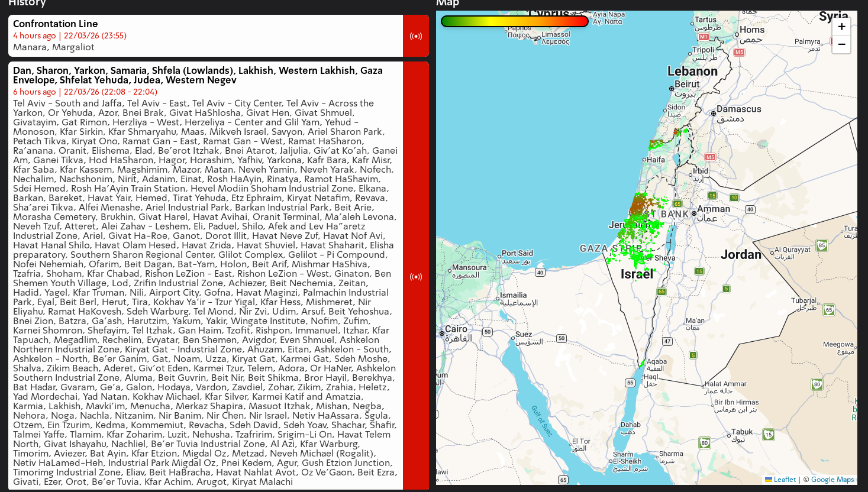Select the Confrontation Line history title
The width and height of the screenshot is (868, 492).
pos(56,24)
